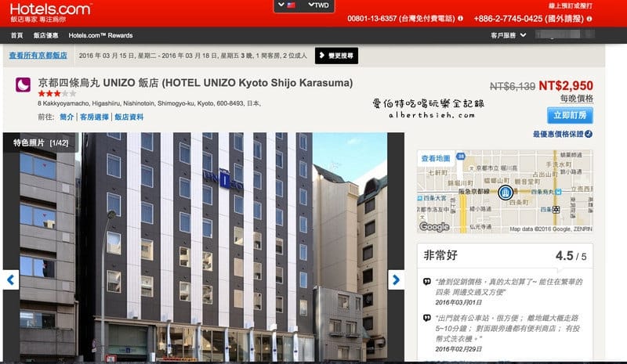Viewport: 627px width, 364px height.
Task: Click purple moon Rewards icon beside hotel name
Action: [x=23, y=85]
